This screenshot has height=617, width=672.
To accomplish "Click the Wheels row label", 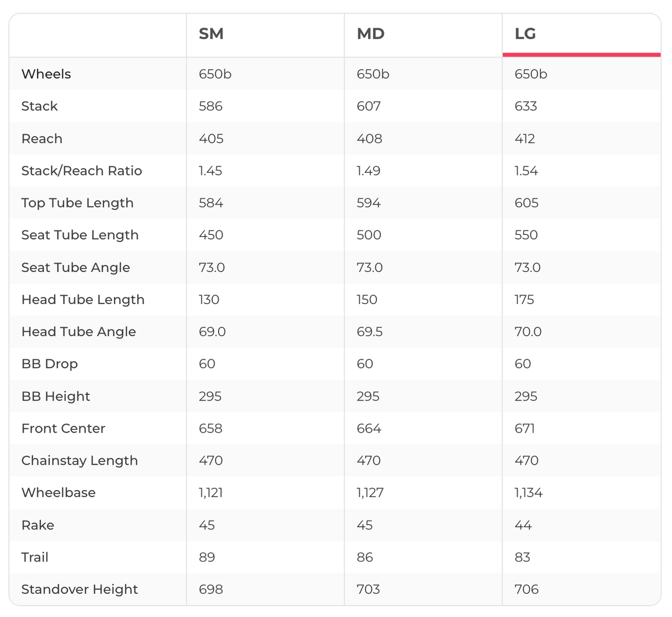I will pos(46,74).
